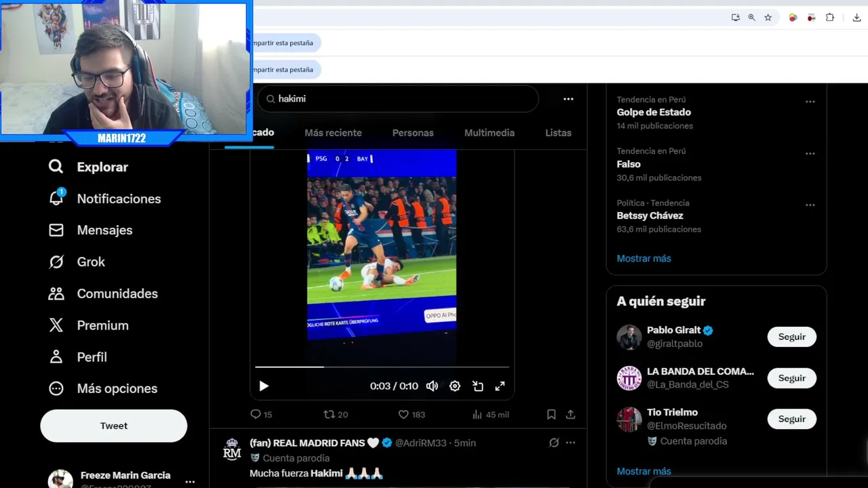The width and height of the screenshot is (868, 488).
Task: Open account menu dots for Freeze Marin Garcia
Action: [190, 481]
